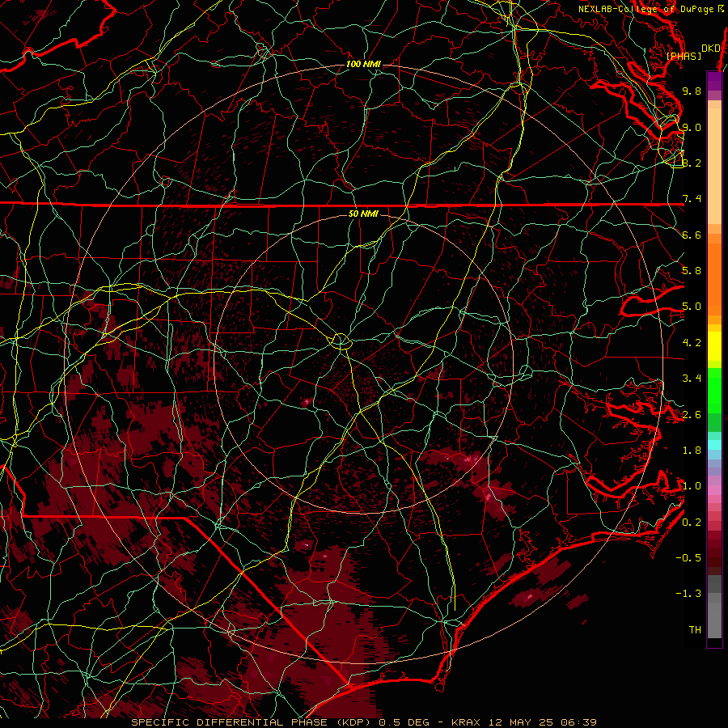This screenshot has height=728, width=728.
Task: Click the radar site circle at the map center
Action: pos(341,341)
